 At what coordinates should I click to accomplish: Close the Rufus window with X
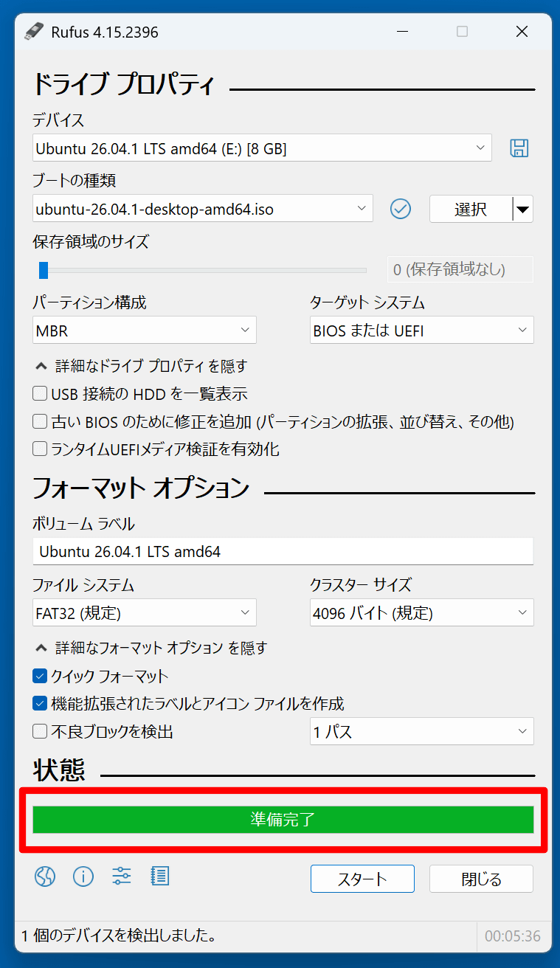522,32
